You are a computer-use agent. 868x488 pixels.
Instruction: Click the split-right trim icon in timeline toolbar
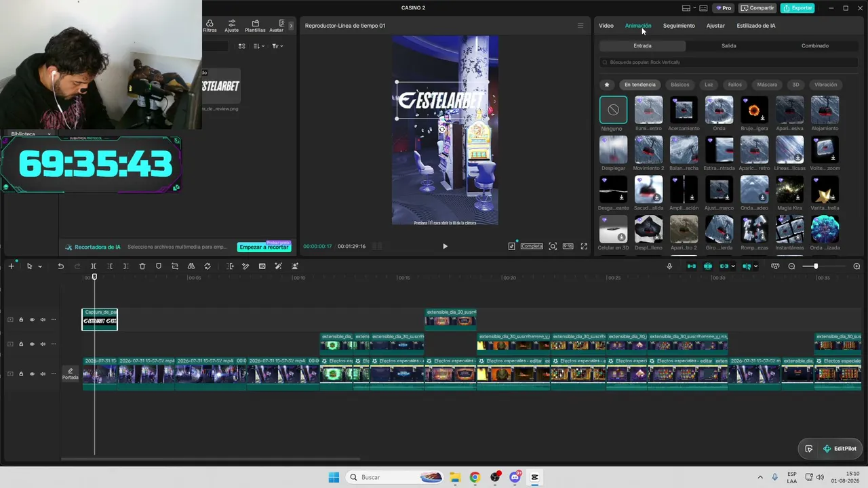pyautogui.click(x=126, y=266)
